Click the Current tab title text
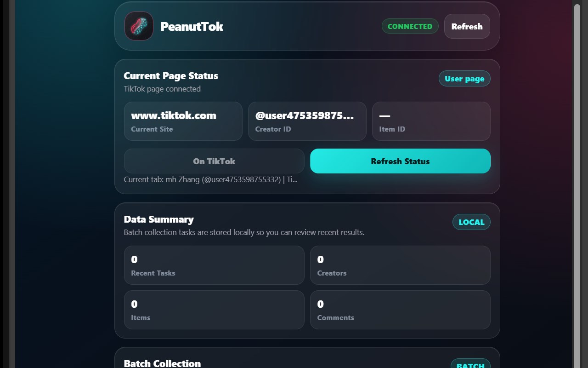588x368 pixels. click(x=211, y=179)
